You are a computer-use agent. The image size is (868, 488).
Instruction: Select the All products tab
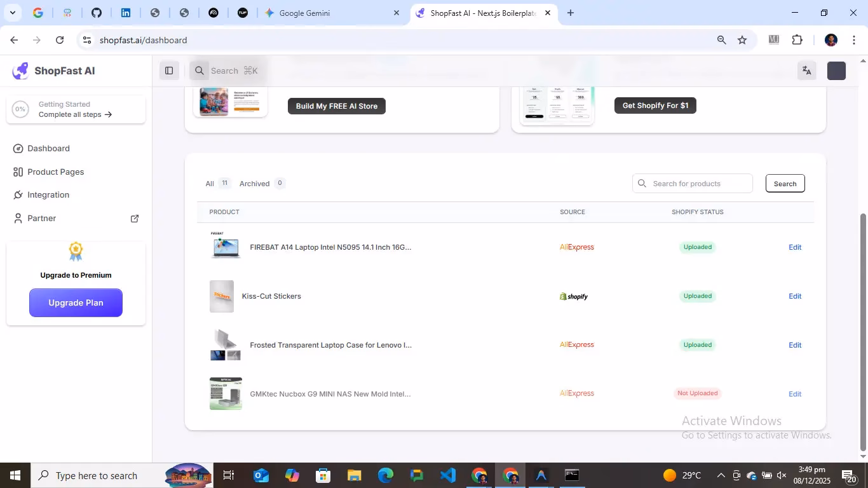(210, 184)
